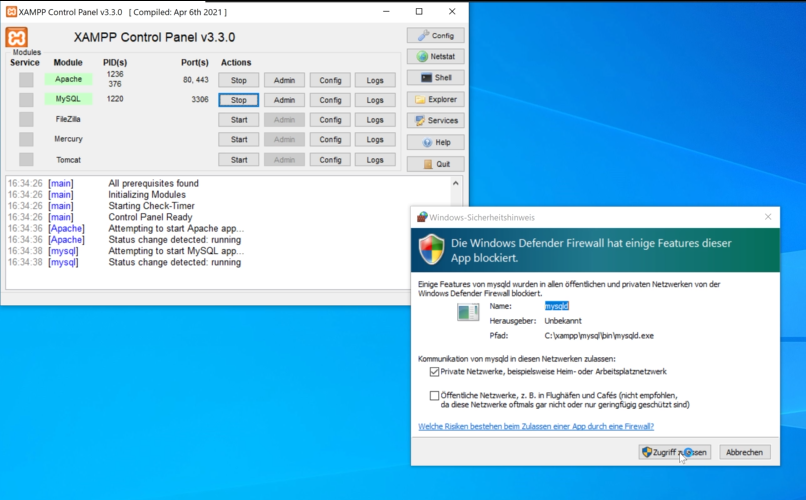Start the Tomcat module
Image resolution: width=806 pixels, height=500 pixels.
coord(239,160)
